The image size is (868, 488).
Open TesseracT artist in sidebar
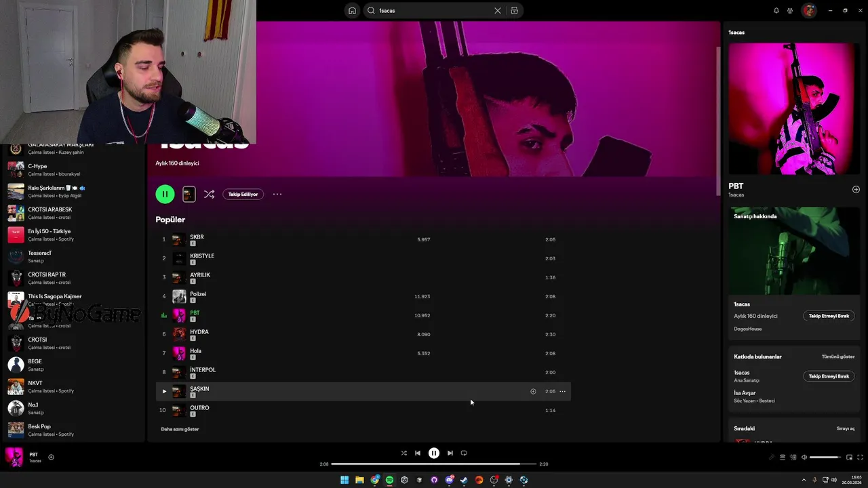point(73,257)
